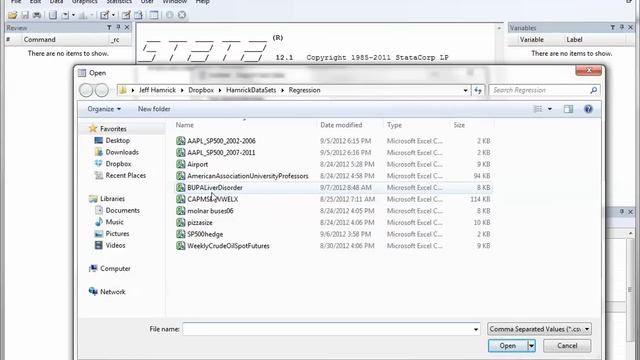Expand the Open button's split arrow
This screenshot has height=360, width=640.
(531, 346)
